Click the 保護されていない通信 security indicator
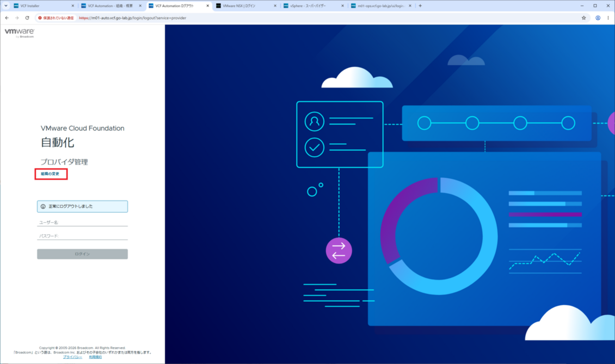 56,18
